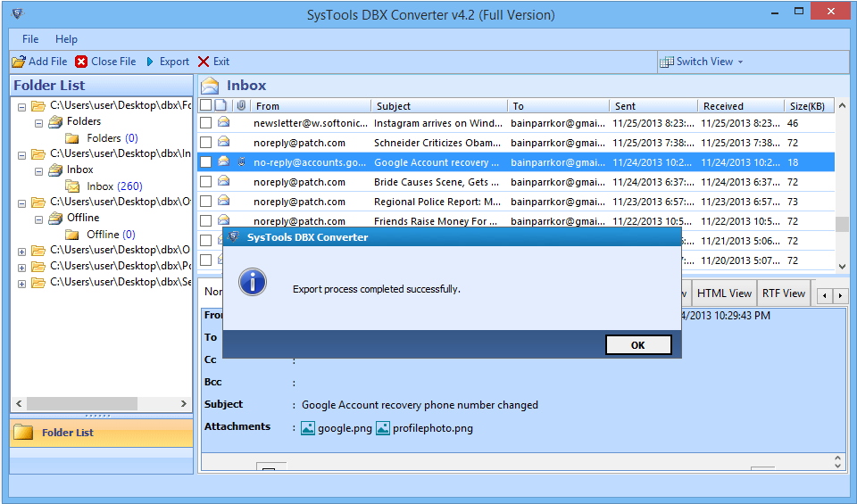Collapse the Inbox mailbox node
Viewport: 857px width, 504px height.
point(38,171)
